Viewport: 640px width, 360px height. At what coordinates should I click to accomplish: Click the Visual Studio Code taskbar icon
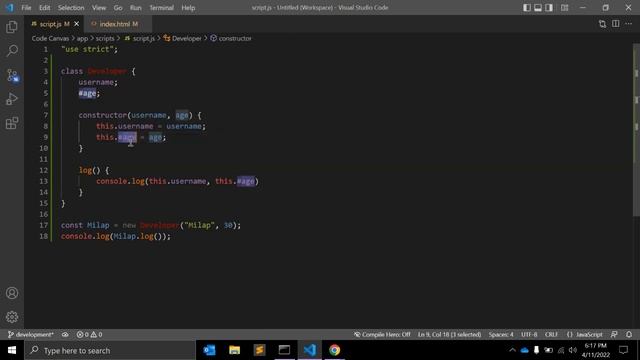coord(309,350)
